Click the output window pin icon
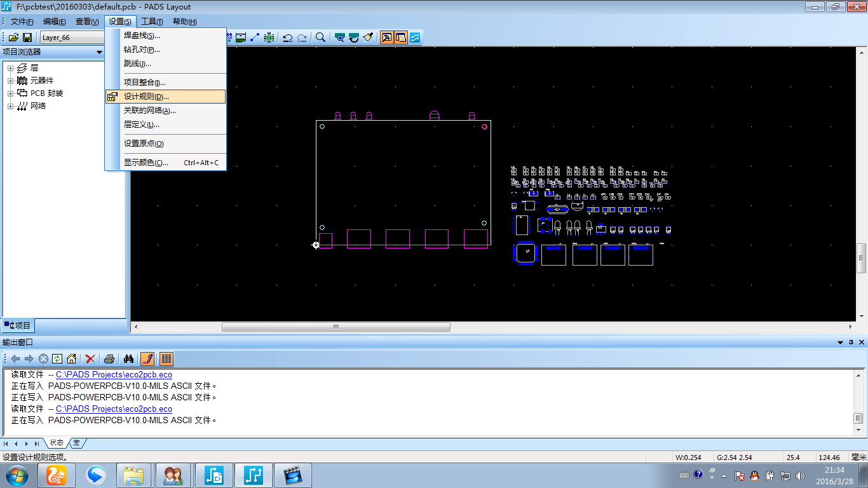The height and width of the screenshot is (488, 868). point(851,342)
